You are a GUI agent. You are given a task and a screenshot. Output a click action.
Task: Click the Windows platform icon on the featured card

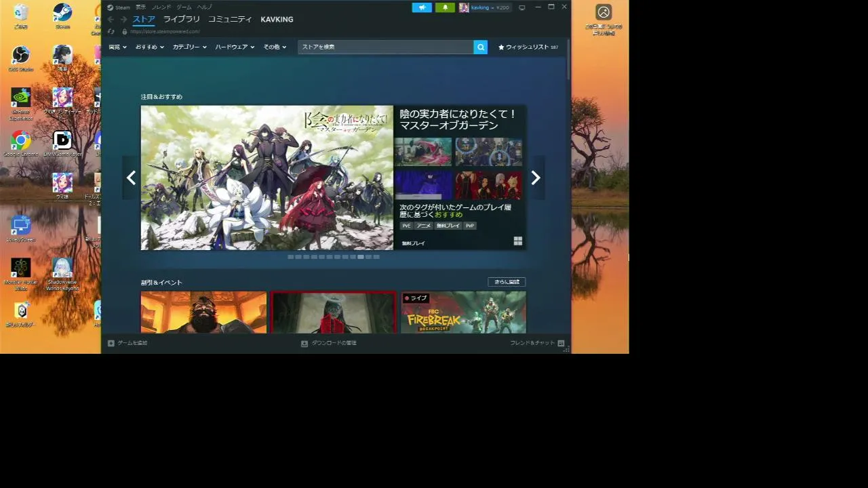point(518,241)
